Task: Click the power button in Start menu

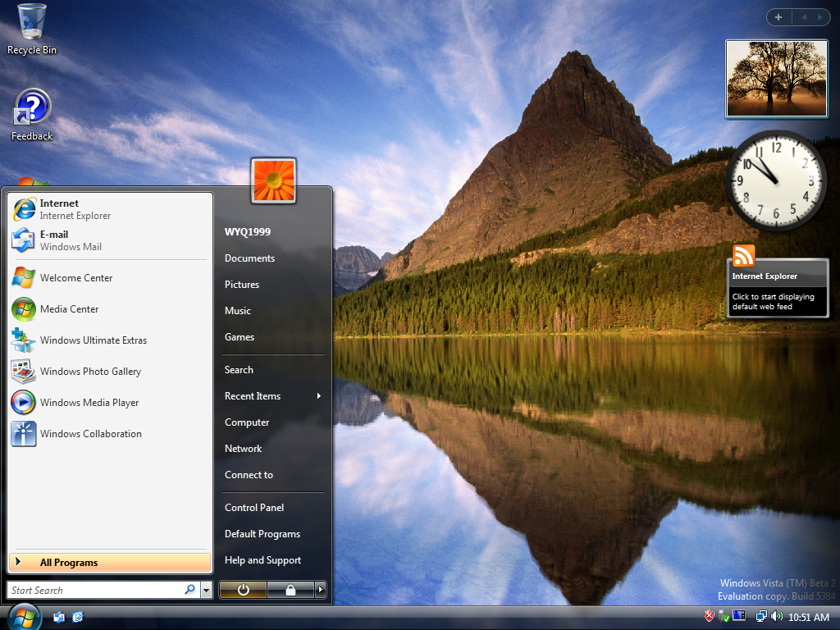Action: (243, 590)
